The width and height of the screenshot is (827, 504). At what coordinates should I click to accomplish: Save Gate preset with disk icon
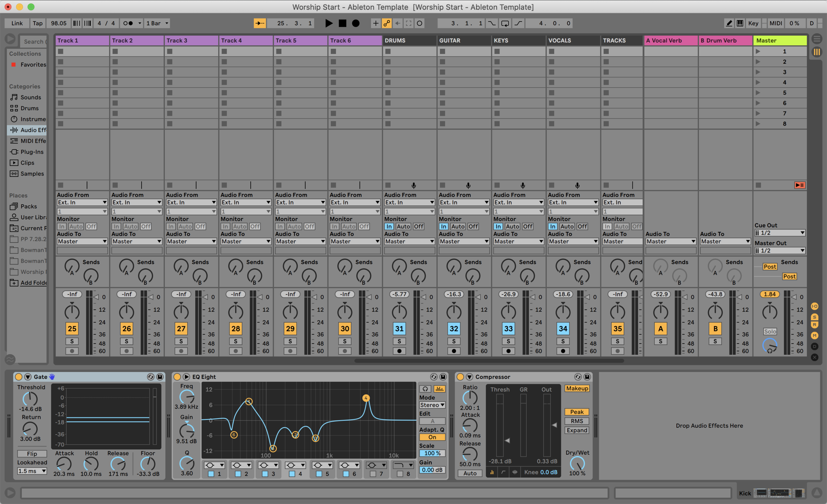pos(160,377)
